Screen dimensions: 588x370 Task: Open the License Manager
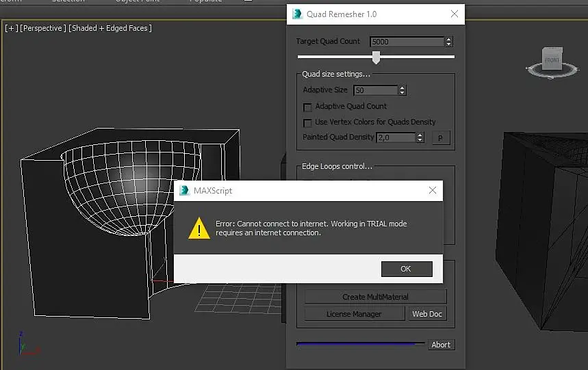coord(354,314)
